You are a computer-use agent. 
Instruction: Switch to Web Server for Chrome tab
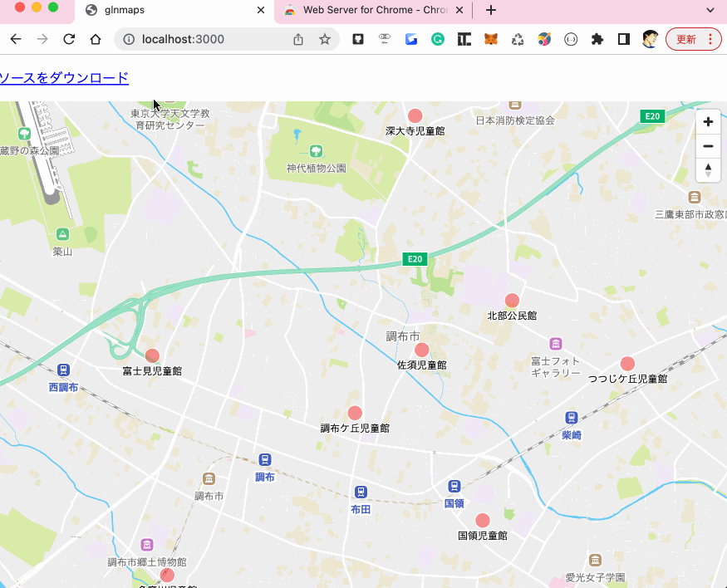374,10
